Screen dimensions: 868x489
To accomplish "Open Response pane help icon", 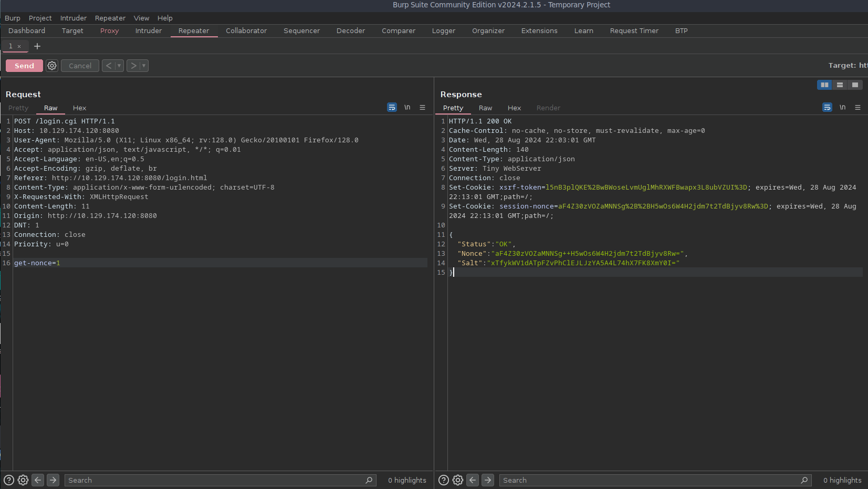I will click(x=444, y=480).
